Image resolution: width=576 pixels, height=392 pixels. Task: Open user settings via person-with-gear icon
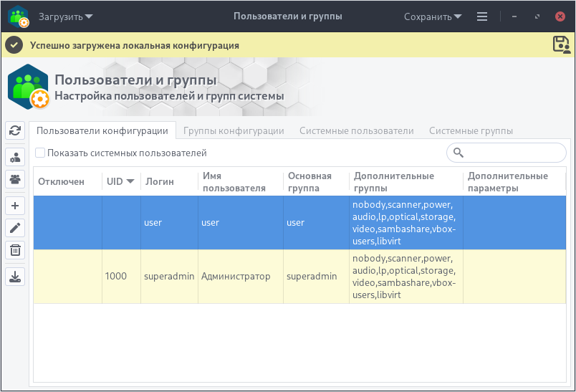[x=16, y=158]
